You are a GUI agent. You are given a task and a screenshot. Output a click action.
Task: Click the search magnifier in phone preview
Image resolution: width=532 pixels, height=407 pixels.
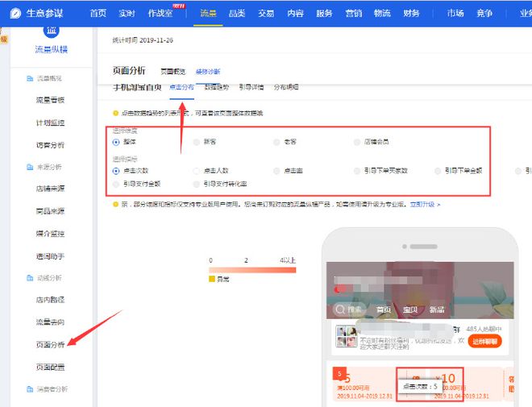point(340,309)
